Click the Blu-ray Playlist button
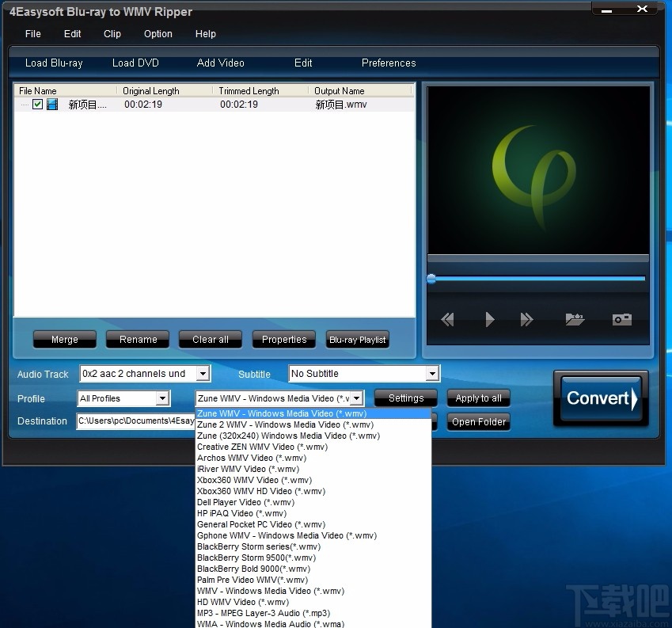Image resolution: width=672 pixels, height=628 pixels. coord(357,339)
